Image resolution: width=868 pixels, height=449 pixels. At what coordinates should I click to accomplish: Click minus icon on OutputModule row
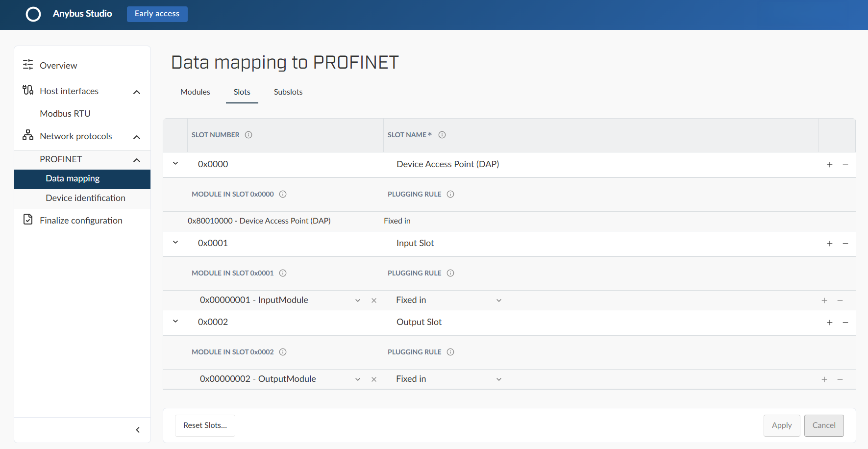click(840, 379)
